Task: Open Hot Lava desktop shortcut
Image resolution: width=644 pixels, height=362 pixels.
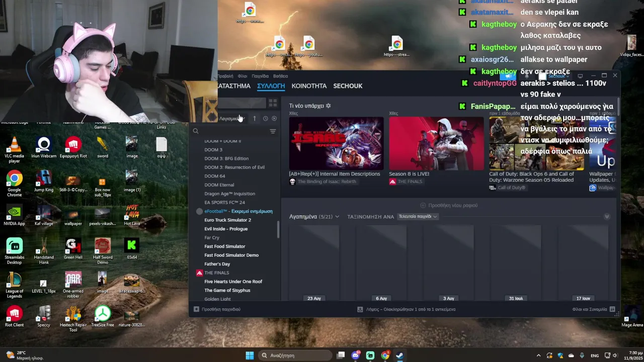Action: pos(132,215)
